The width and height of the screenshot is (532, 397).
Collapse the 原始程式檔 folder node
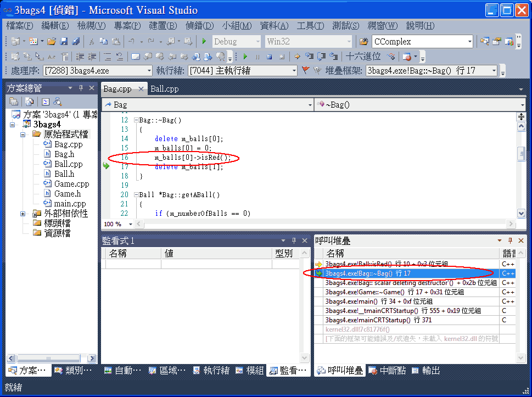pyautogui.click(x=23, y=135)
